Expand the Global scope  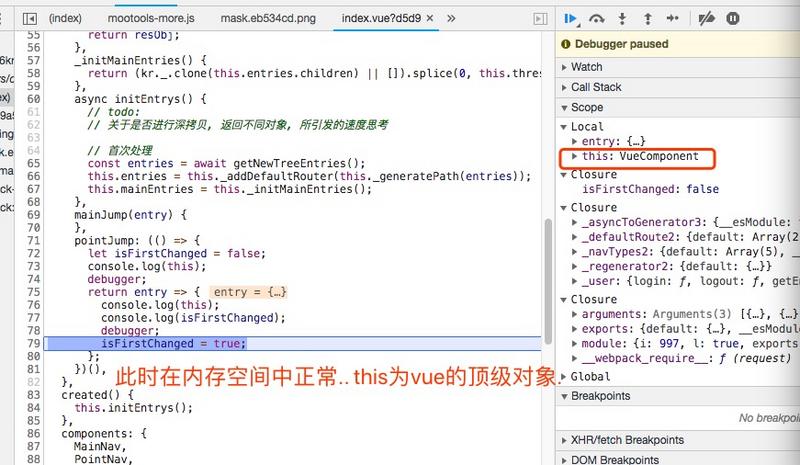[564, 377]
